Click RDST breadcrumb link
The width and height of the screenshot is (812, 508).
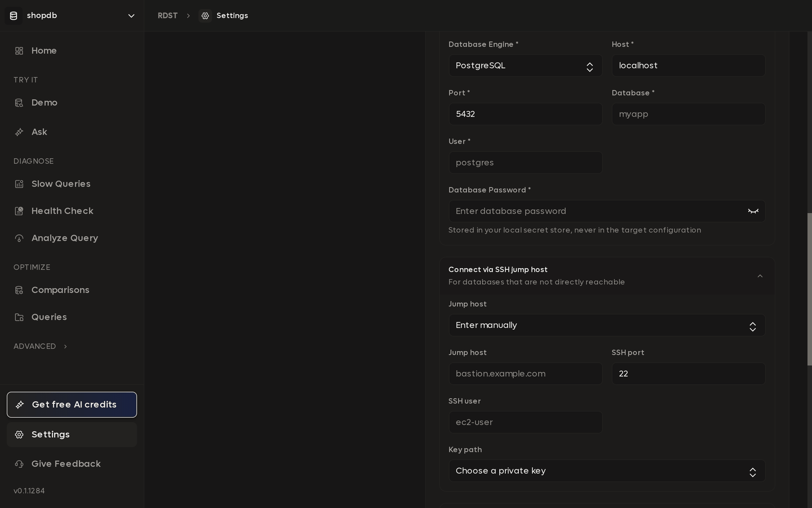pos(167,16)
